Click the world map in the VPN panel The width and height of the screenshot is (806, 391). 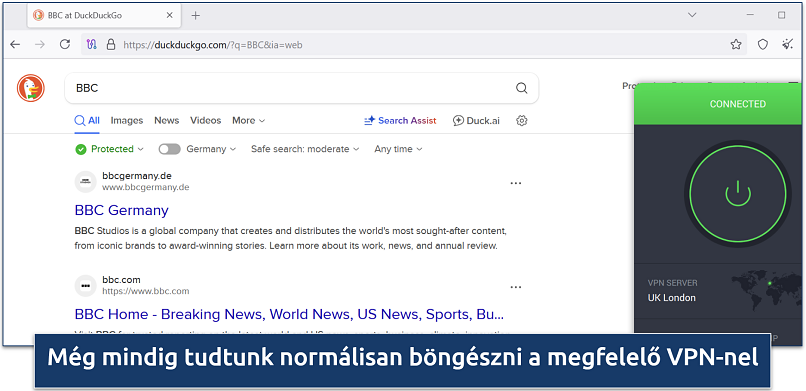(766, 289)
